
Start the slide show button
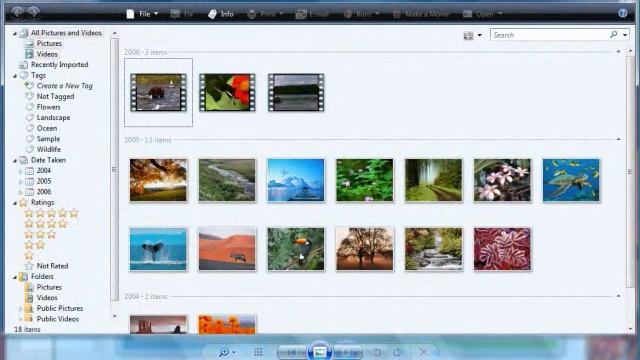click(320, 351)
